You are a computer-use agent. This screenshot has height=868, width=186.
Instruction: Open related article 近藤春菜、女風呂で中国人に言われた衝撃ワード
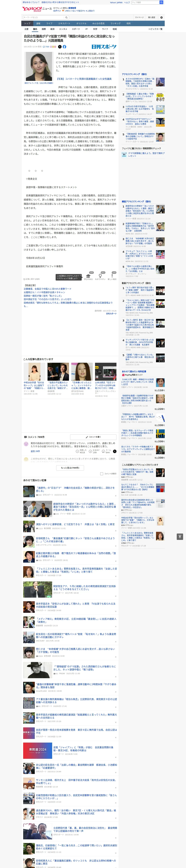click(48, 289)
